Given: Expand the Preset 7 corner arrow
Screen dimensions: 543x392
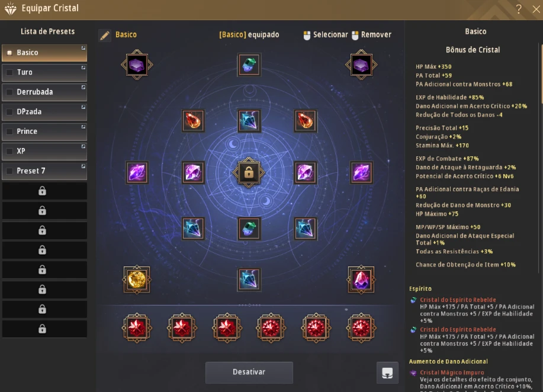Looking at the screenshot, I should (x=83, y=166).
